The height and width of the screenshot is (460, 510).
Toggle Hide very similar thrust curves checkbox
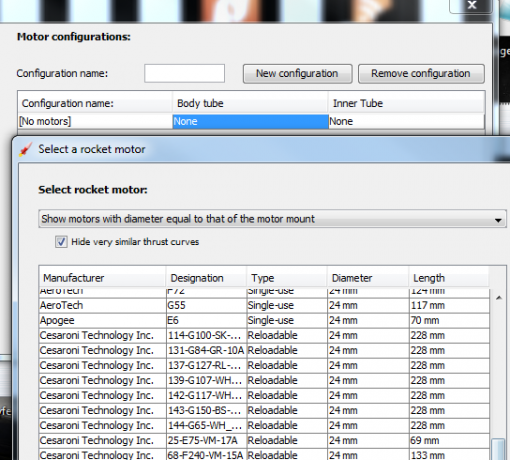tap(61, 242)
